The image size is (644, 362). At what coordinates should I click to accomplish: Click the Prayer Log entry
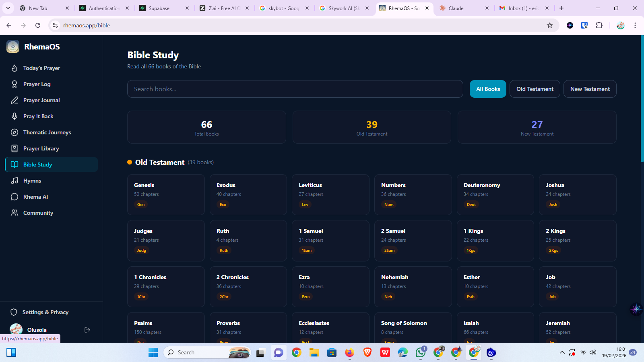click(36, 84)
